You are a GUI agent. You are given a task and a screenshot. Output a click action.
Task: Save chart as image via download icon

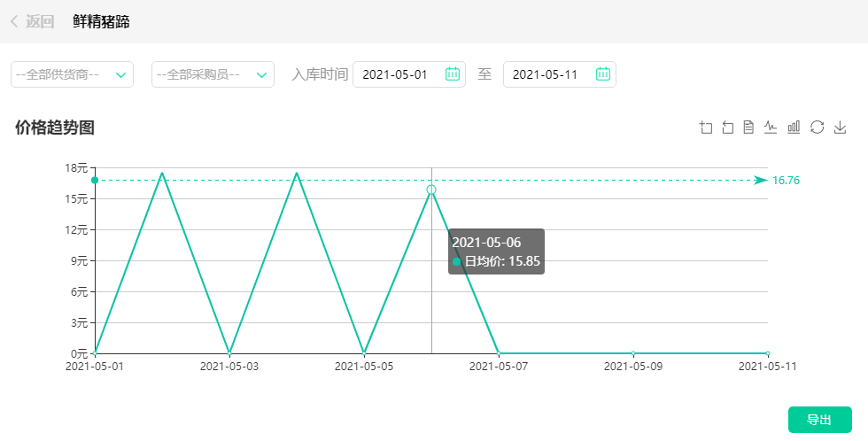click(841, 128)
